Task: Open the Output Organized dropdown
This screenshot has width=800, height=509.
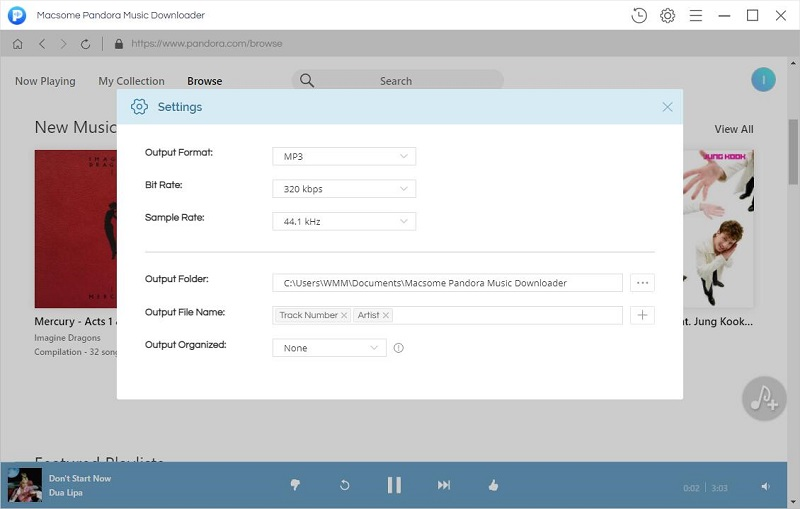Action: click(329, 348)
